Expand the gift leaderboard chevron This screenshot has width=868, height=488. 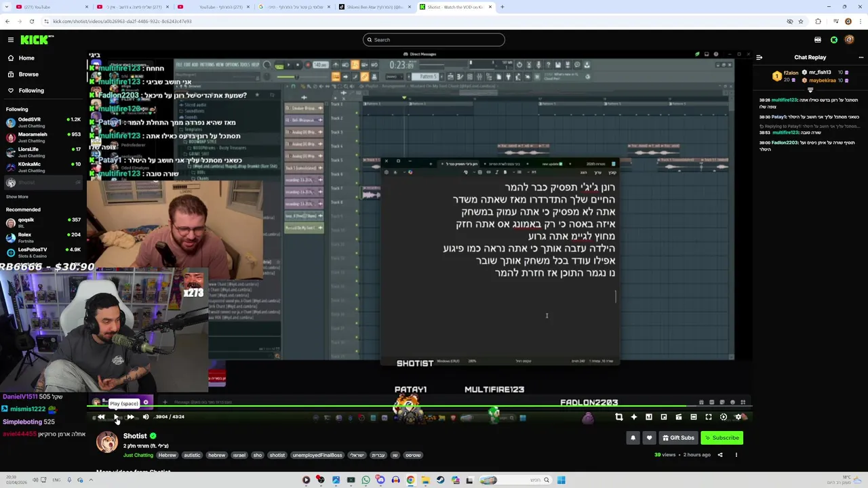(810, 89)
